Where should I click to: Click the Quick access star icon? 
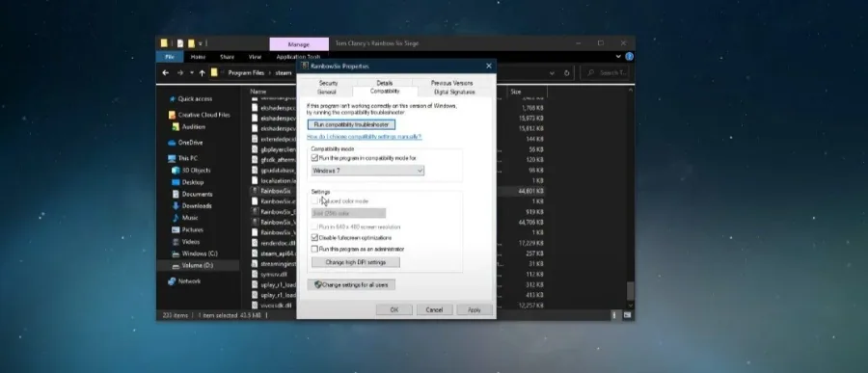coord(173,99)
